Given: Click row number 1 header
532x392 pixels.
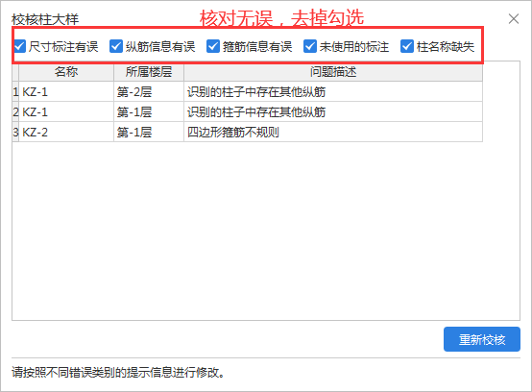Looking at the screenshot, I should point(15,91).
